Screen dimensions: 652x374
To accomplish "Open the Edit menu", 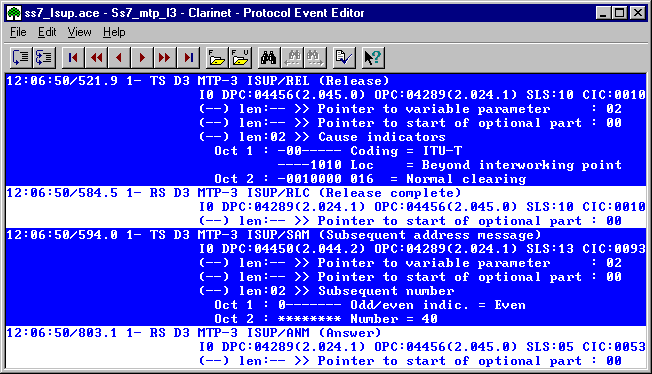I will pyautogui.click(x=47, y=32).
